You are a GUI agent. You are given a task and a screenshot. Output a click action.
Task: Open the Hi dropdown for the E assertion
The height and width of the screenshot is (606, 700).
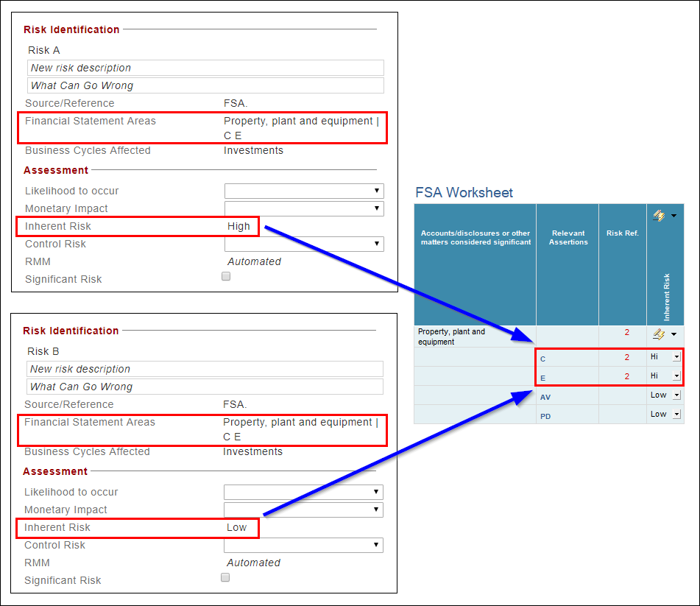676,376
